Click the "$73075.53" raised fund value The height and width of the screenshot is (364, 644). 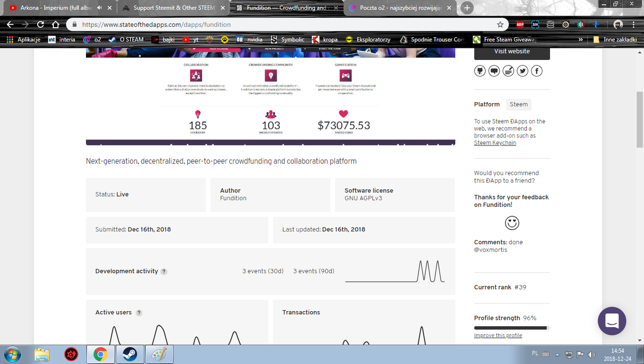click(x=344, y=125)
